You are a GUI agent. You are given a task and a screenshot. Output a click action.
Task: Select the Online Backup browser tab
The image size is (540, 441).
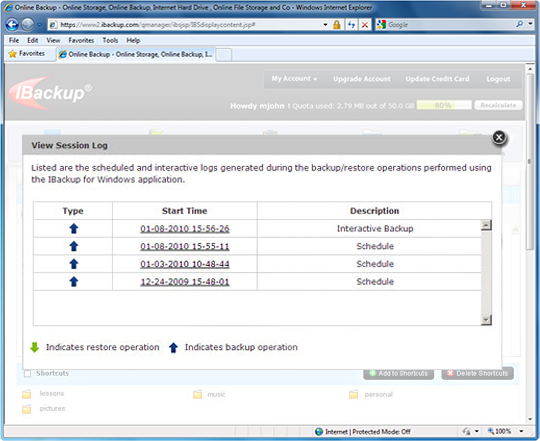click(136, 54)
